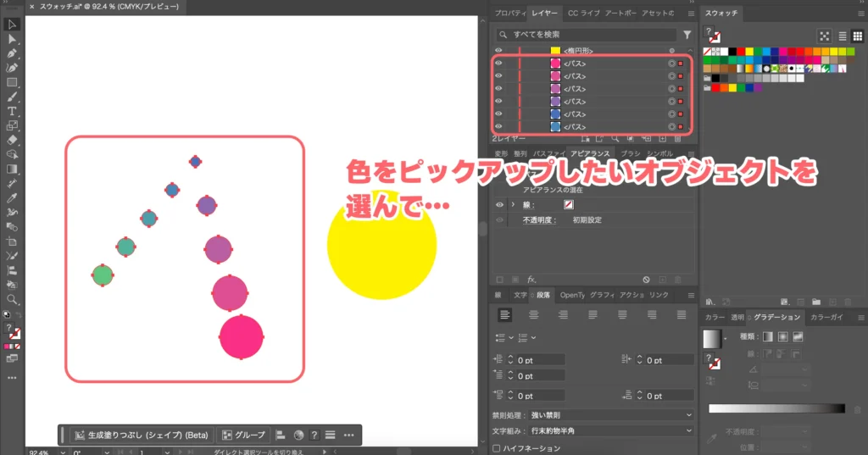Toggle visibility of the hot pink パス layer
This screenshot has width=868, height=455.
point(498,63)
